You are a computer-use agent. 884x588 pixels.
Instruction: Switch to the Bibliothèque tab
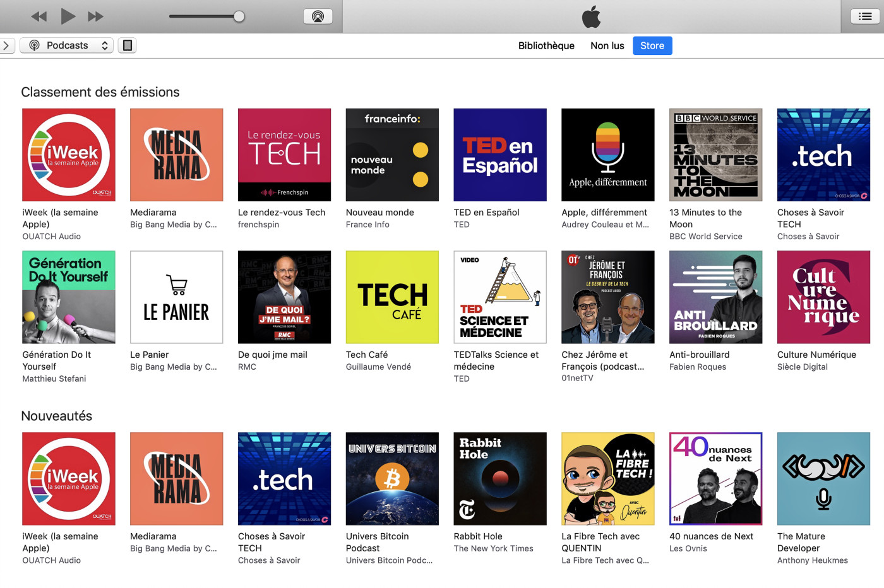[546, 45]
